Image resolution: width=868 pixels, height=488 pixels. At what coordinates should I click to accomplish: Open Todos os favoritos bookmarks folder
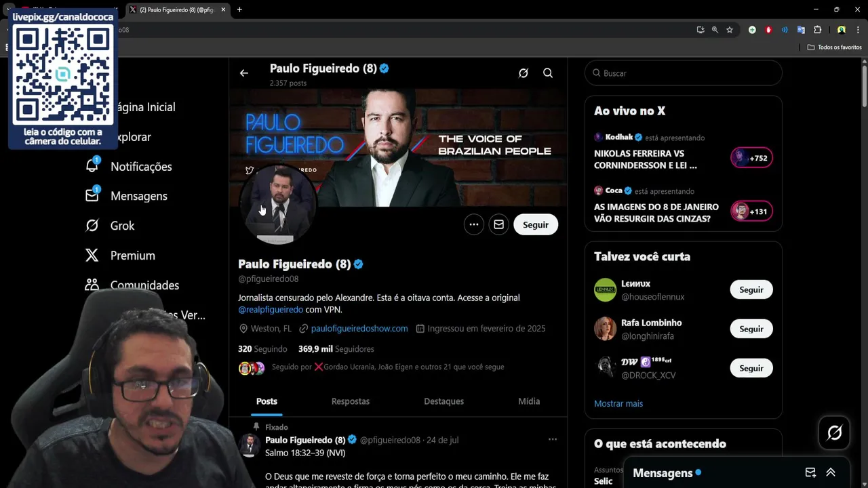(834, 47)
